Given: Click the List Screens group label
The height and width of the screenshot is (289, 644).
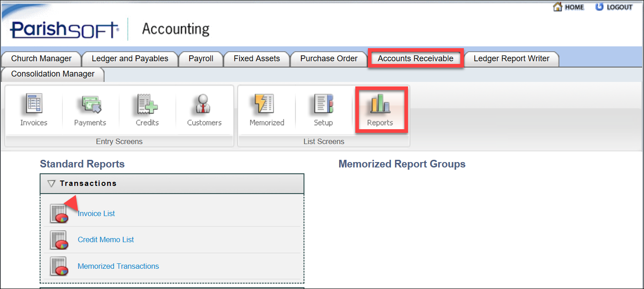Looking at the screenshot, I should coord(324,141).
